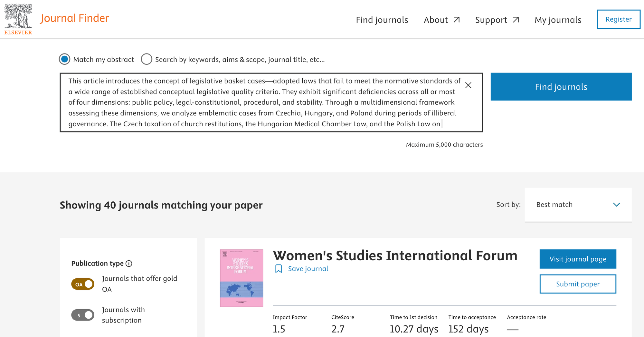Click the Save journal bookmark icon
This screenshot has height=337, width=644.
point(279,269)
